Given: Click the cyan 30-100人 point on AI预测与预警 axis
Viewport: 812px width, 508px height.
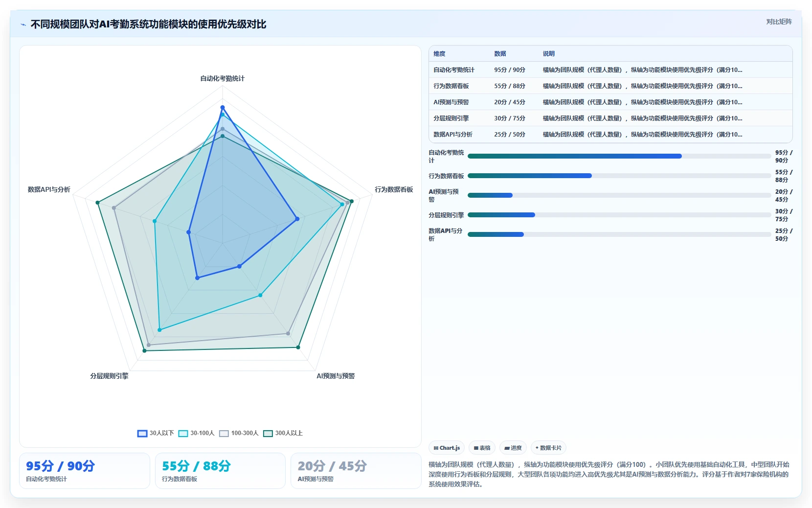Looking at the screenshot, I should (x=260, y=295).
